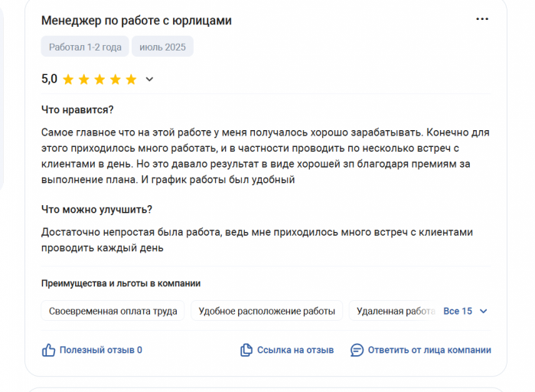Screen dimensions: 535x392
Task: Mark review via Полезный отзыв link
Action: pos(101,350)
